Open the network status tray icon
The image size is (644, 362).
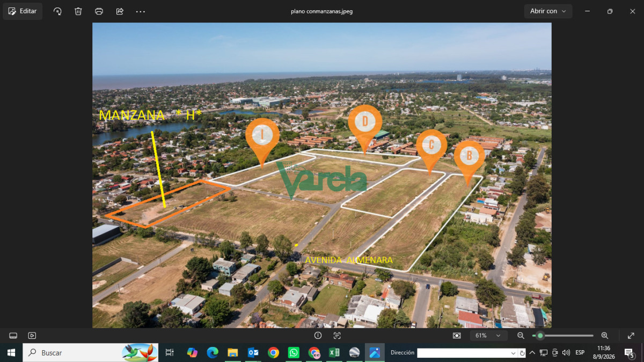pyautogui.click(x=543, y=353)
